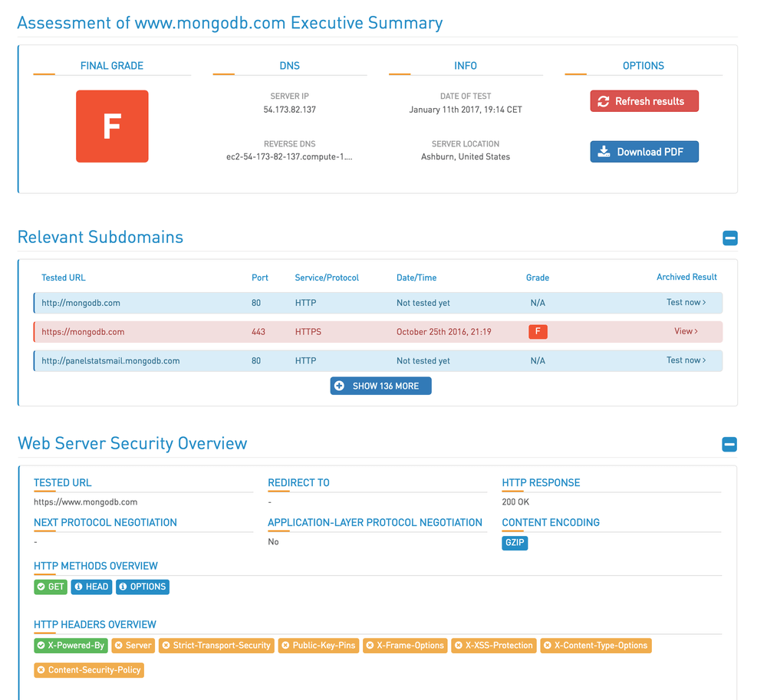Click the Server header badge
Screen dimensions: 767x700
[133, 646]
